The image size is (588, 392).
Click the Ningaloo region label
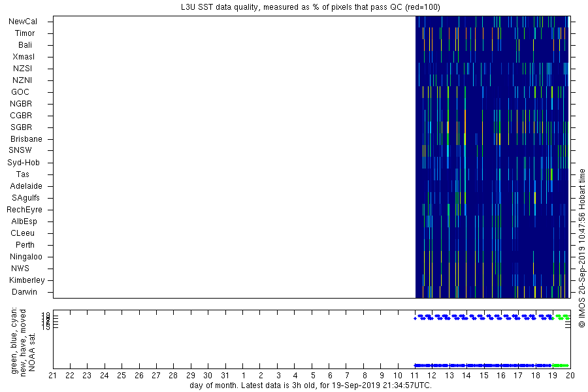click(x=26, y=257)
